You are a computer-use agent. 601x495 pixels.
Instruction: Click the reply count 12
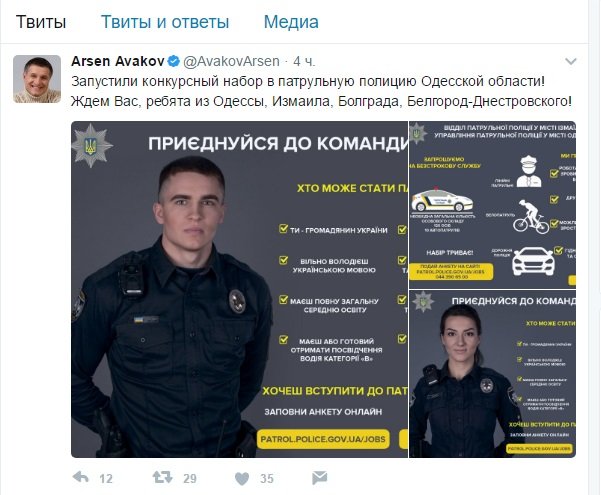[106, 479]
